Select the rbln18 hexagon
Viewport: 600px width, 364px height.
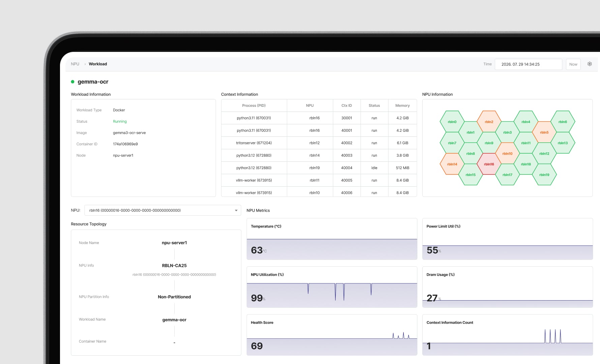(x=526, y=164)
